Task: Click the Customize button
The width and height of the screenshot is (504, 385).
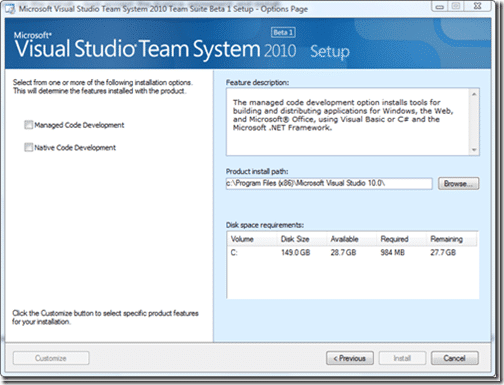Action: coord(51,358)
